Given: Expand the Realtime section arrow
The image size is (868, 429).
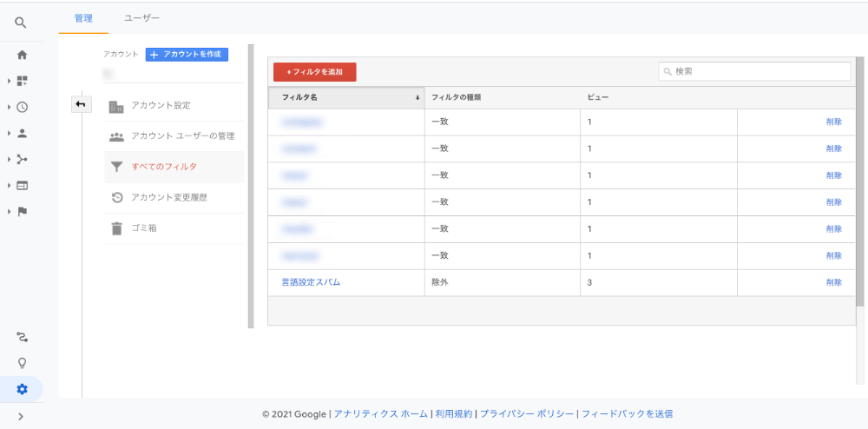Looking at the screenshot, I should coord(10,108).
